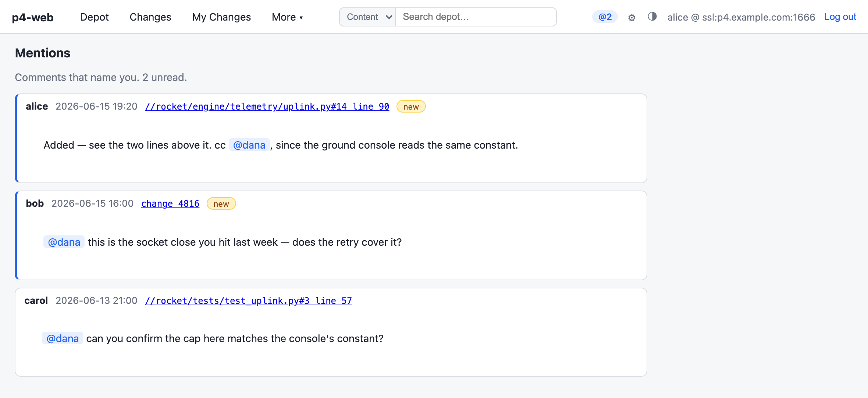
Task: Focus the Search depot field
Action: (x=476, y=17)
